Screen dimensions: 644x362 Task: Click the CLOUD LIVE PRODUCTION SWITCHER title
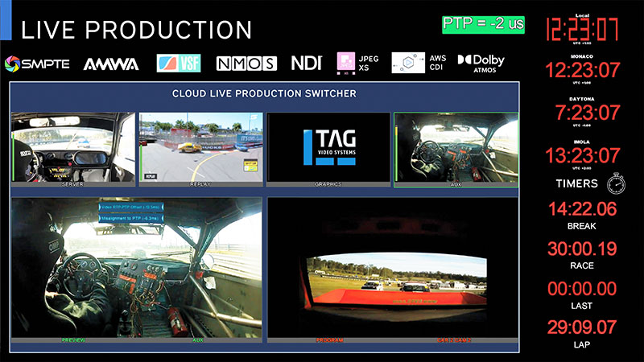(x=264, y=93)
